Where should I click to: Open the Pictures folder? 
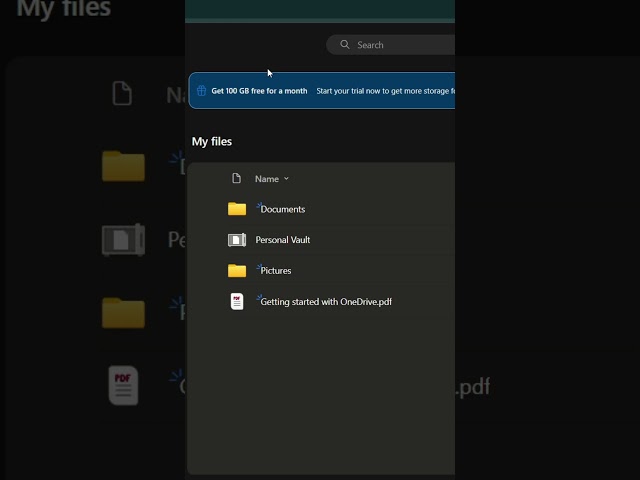[x=276, y=271]
